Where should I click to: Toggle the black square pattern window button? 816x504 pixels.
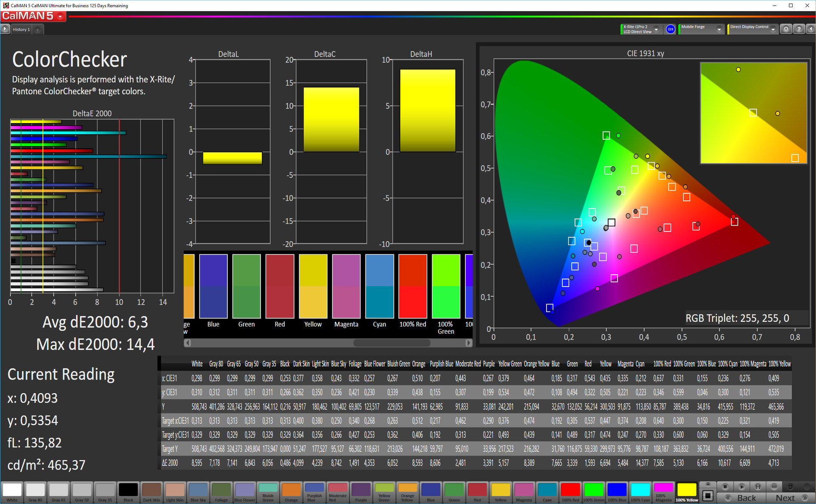pos(708,496)
